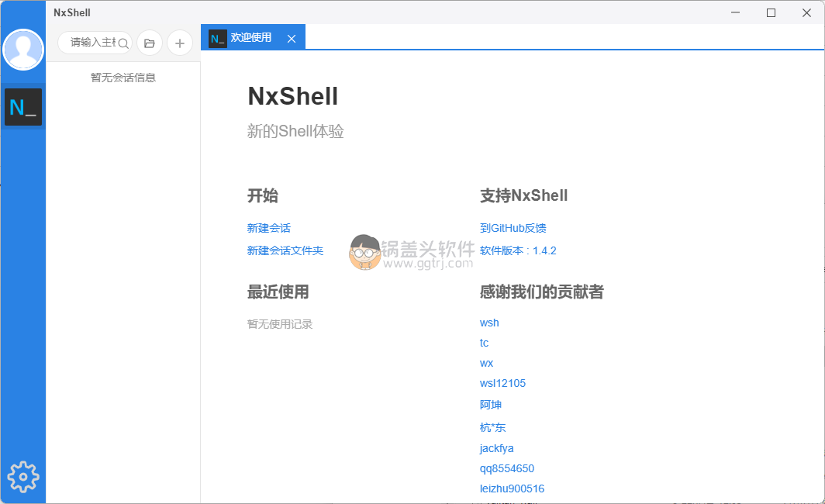Open contributor wx link

point(487,363)
